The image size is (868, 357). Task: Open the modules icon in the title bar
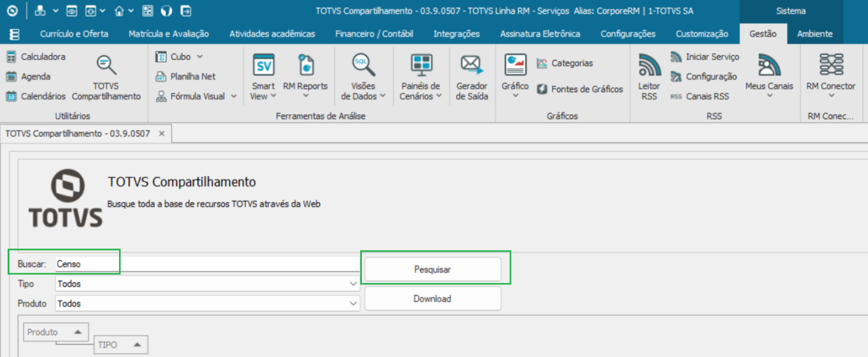click(40, 11)
